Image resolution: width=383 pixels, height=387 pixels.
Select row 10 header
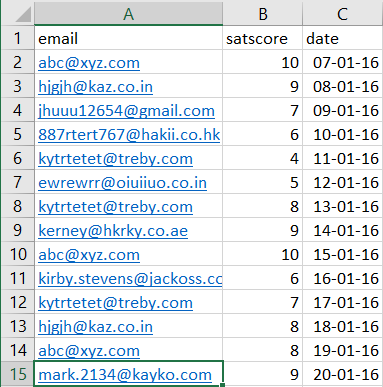click(x=18, y=254)
